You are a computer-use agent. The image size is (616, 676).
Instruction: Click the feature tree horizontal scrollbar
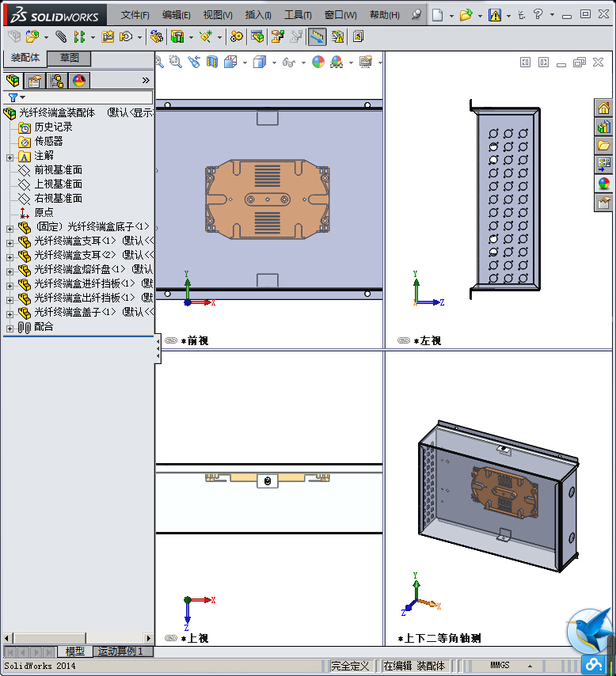(x=78, y=638)
